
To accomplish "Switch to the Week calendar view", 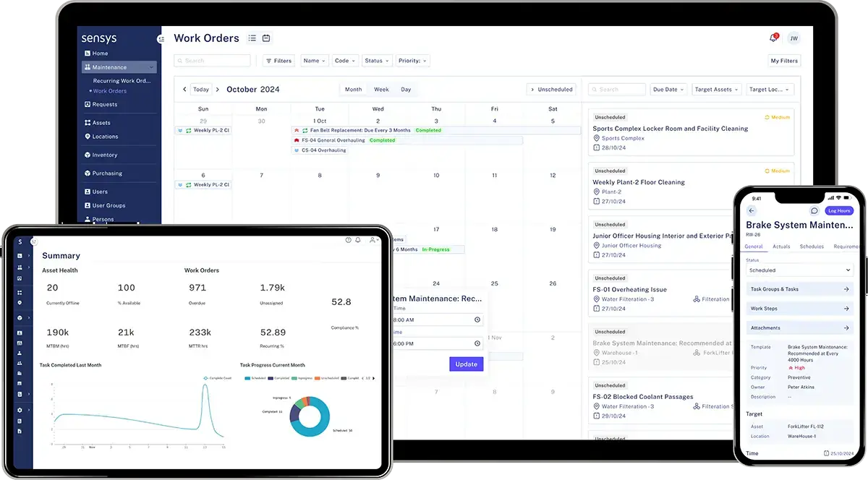I will (x=382, y=90).
